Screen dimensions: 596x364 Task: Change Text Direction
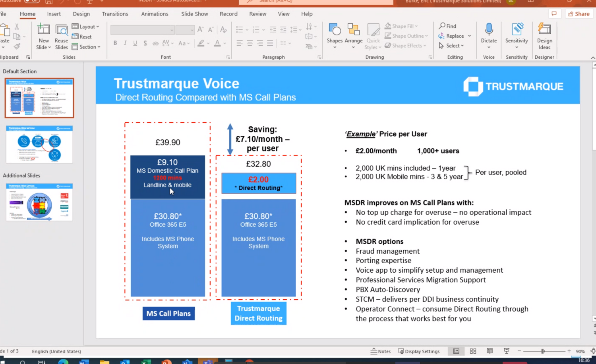(311, 27)
